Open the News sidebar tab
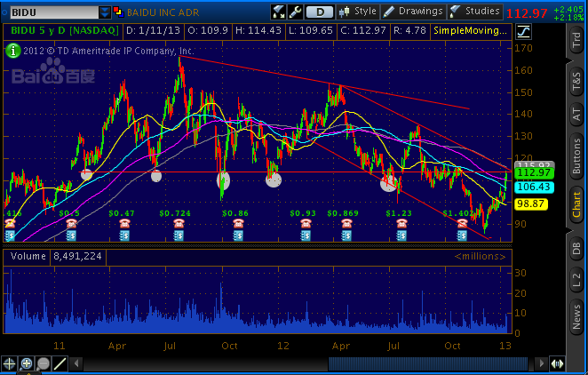Screen dimensions: 588x375 pos(576,317)
